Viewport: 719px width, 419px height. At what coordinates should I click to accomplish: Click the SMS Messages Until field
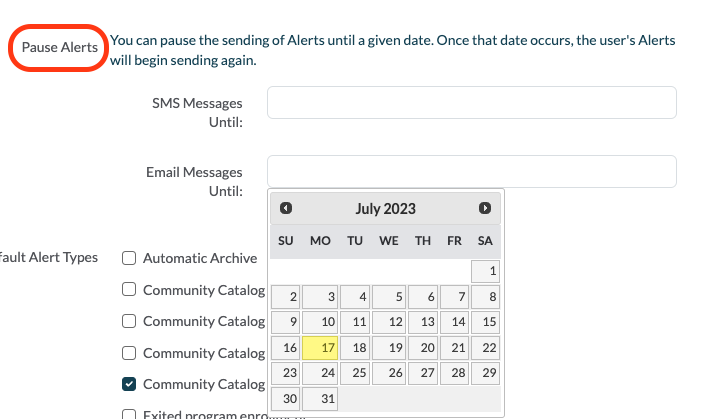pos(471,103)
